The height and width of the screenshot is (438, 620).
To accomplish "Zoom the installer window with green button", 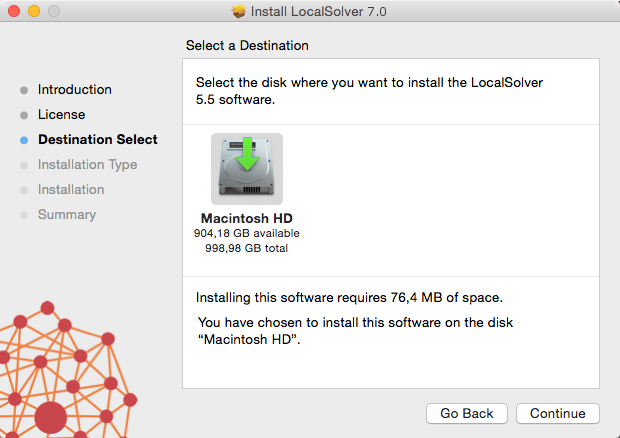I will click(53, 12).
